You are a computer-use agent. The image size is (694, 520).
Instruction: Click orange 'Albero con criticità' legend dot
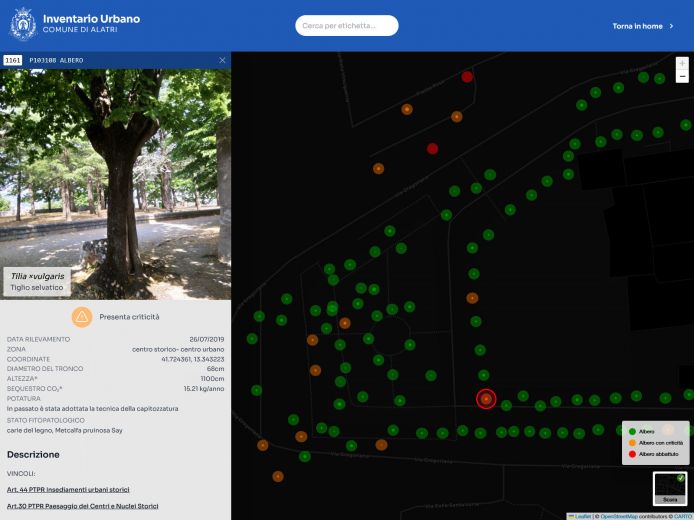click(x=632, y=443)
